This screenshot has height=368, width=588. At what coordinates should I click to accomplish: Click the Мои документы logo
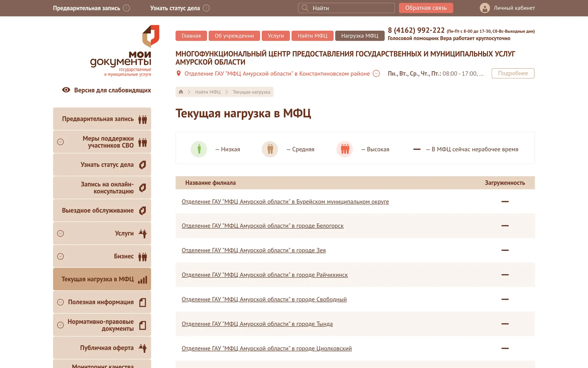[x=121, y=51]
